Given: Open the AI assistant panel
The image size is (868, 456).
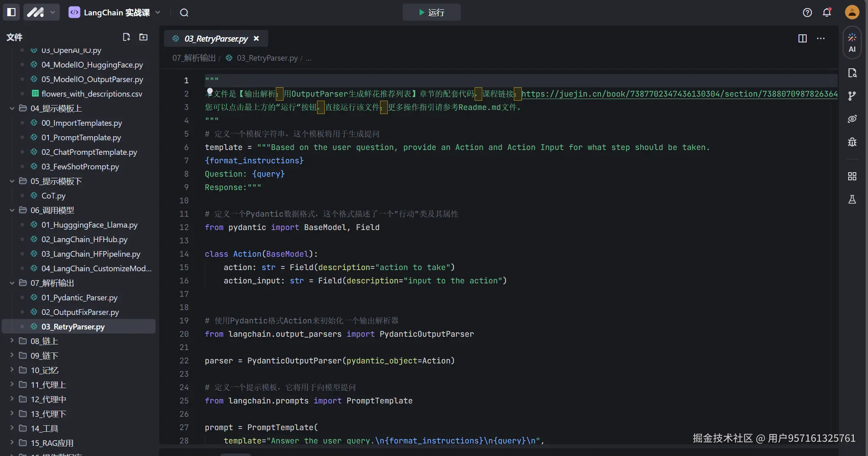Looking at the screenshot, I should pos(852,42).
